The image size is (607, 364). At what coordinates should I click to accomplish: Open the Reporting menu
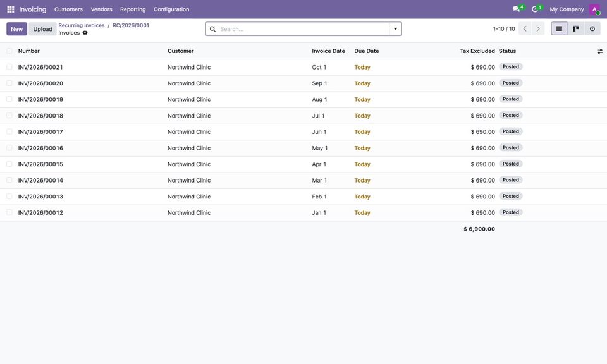tap(133, 9)
